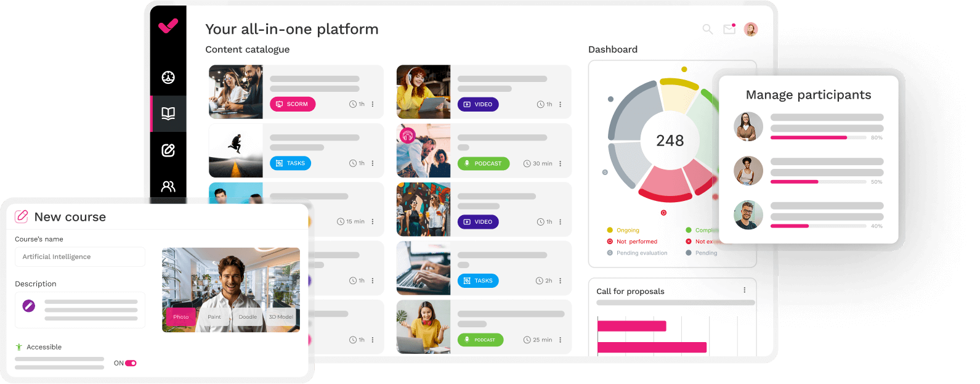
Task: Click the blue TASKS tag on jumping course
Action: click(x=291, y=163)
